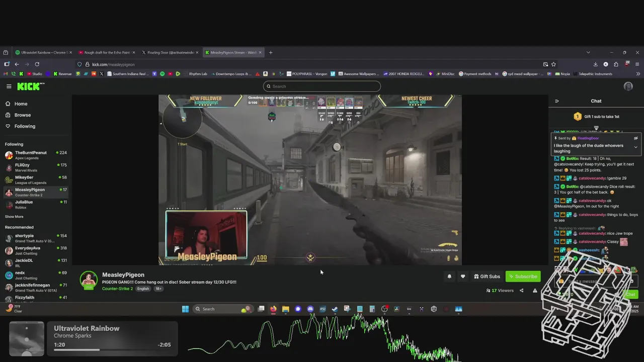Click catslovecandy username on !gamble 29 message
Screen dimensions: 644x362
point(592,178)
